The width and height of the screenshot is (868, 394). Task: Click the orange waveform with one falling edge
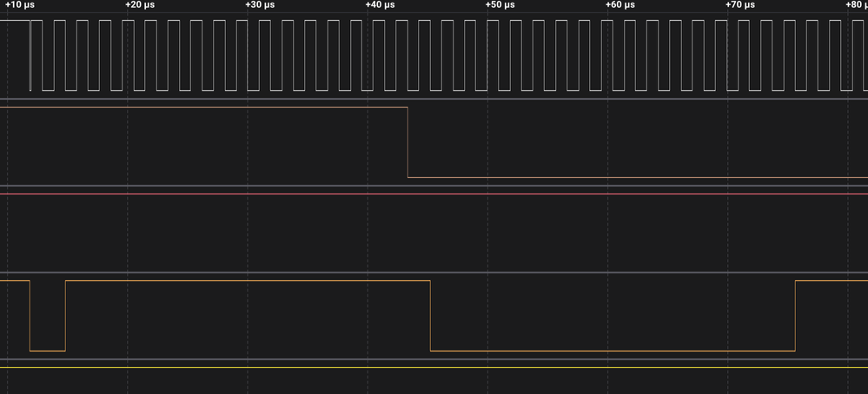tap(434, 142)
